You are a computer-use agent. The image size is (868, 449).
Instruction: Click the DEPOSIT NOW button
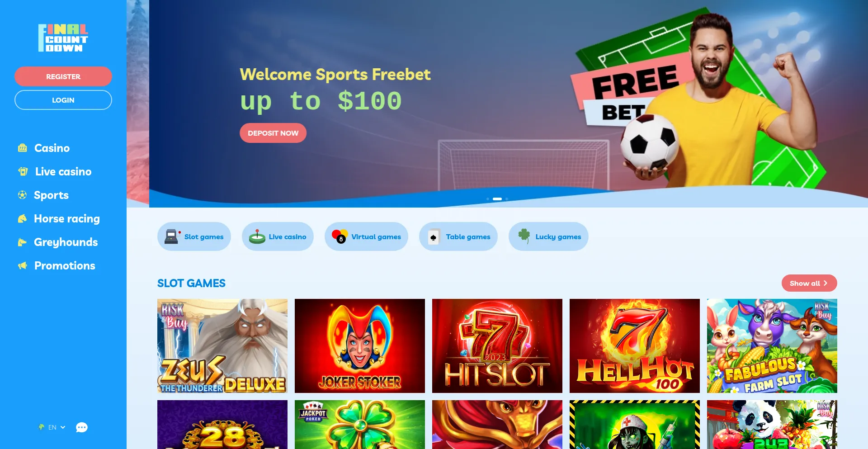(x=273, y=133)
